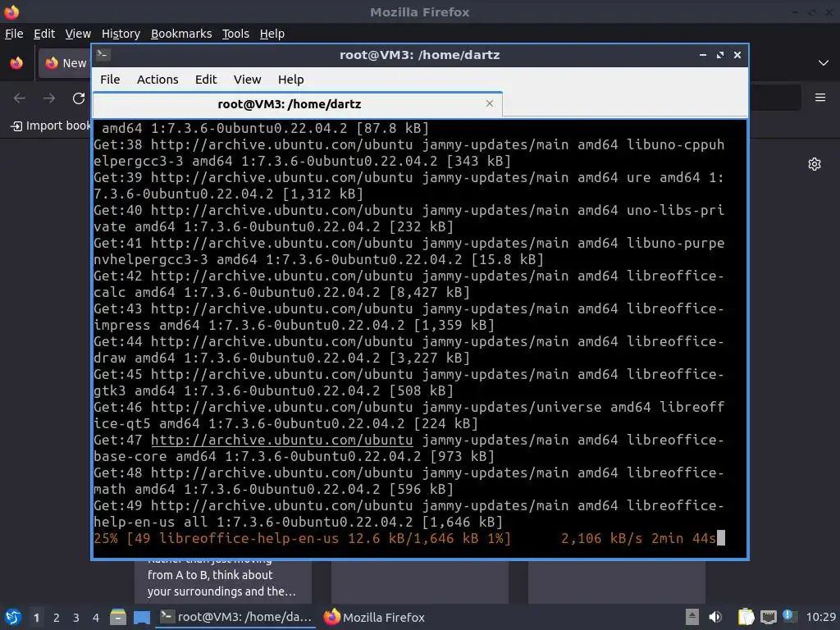Open the terminal View menu
840x630 pixels.
click(247, 80)
